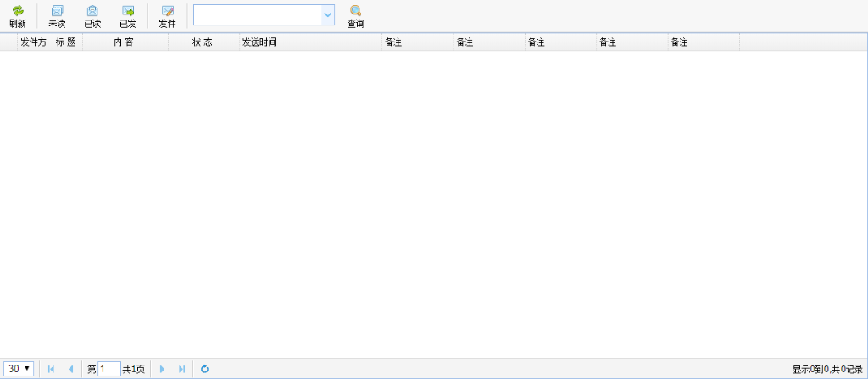Compose a new message with 发件
The width and height of the screenshot is (868, 379).
pos(167,17)
